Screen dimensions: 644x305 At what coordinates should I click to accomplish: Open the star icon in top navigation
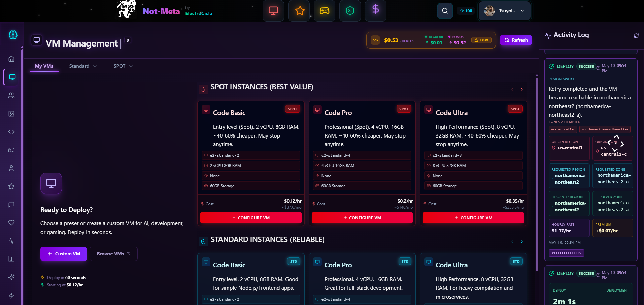299,11
